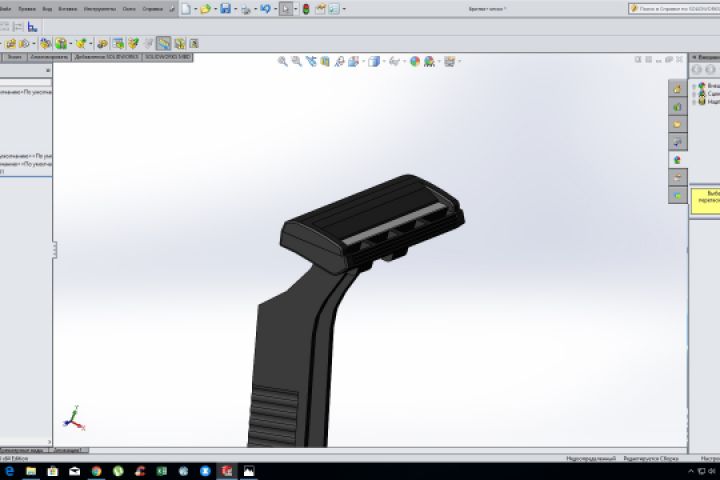Image resolution: width=720 pixels, height=480 pixels.
Task: Save the assembly with the floppy icon
Action: tap(225, 9)
